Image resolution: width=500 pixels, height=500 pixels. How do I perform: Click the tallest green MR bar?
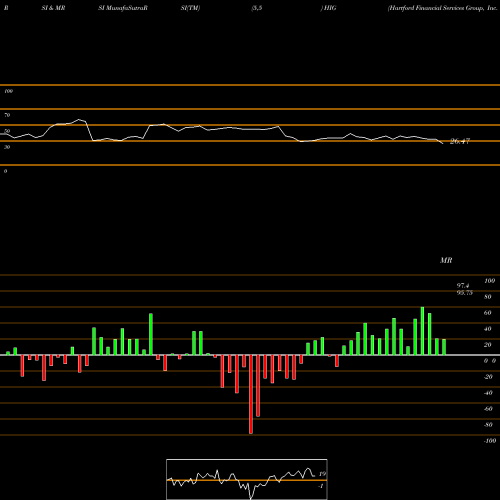422,331
